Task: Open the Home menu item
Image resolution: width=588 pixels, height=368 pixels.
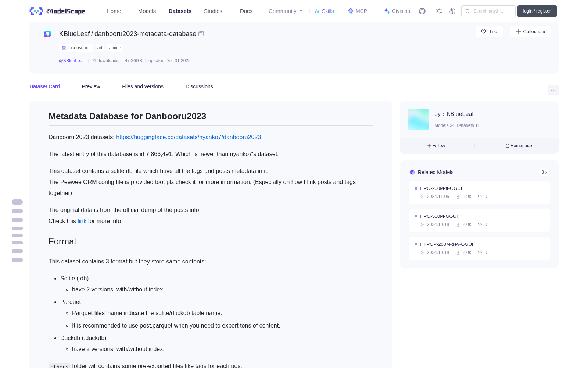Action: coord(114,11)
